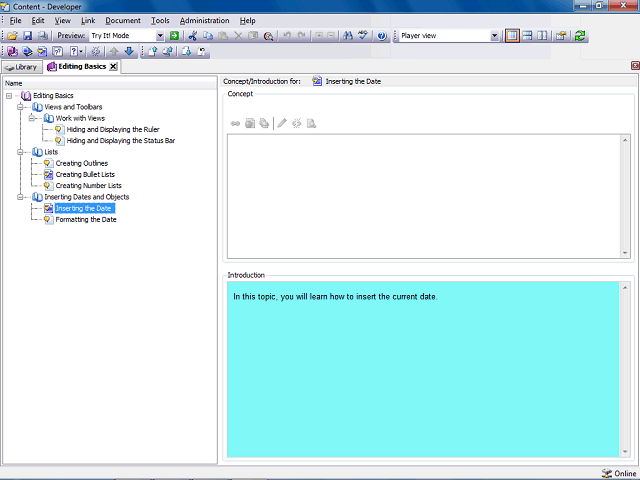The height and width of the screenshot is (480, 640).
Task: Select the Creating Number Lists topic
Action: 89,186
